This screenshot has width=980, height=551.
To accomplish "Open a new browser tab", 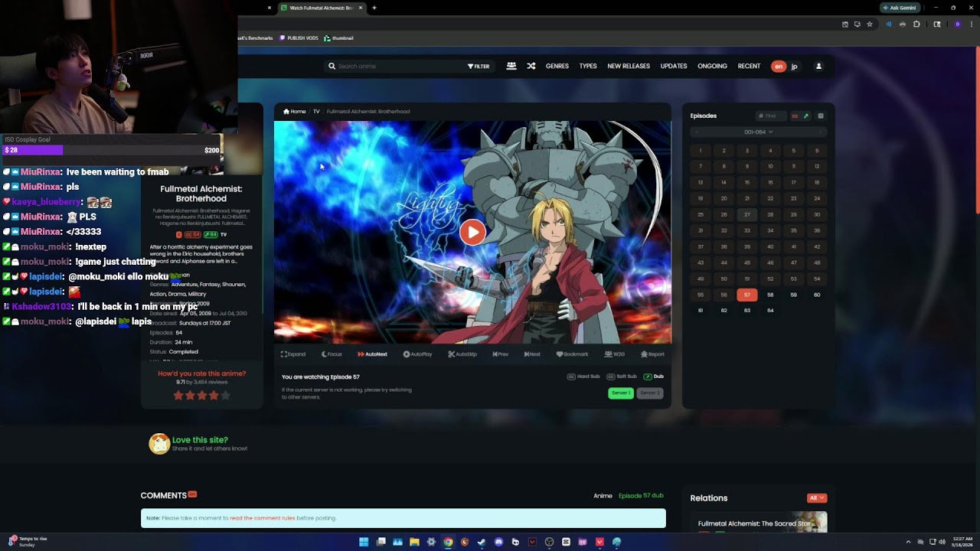I will pyautogui.click(x=374, y=8).
